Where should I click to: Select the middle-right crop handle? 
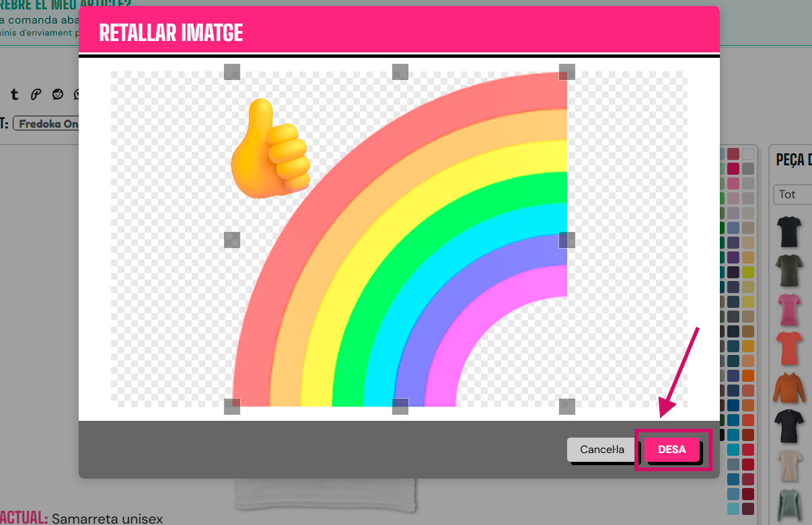tap(567, 240)
